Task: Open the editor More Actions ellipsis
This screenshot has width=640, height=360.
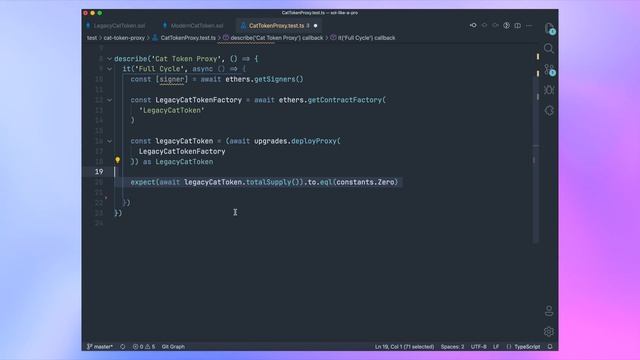Action: (529, 25)
